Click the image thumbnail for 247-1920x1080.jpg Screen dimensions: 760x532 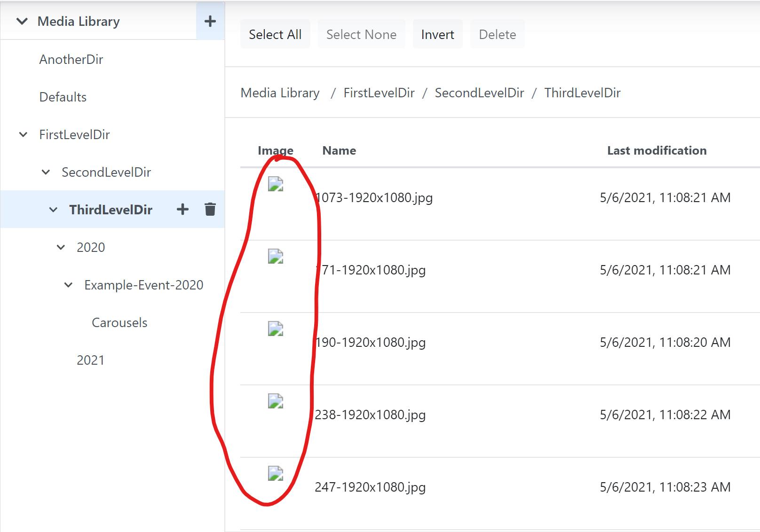[275, 474]
